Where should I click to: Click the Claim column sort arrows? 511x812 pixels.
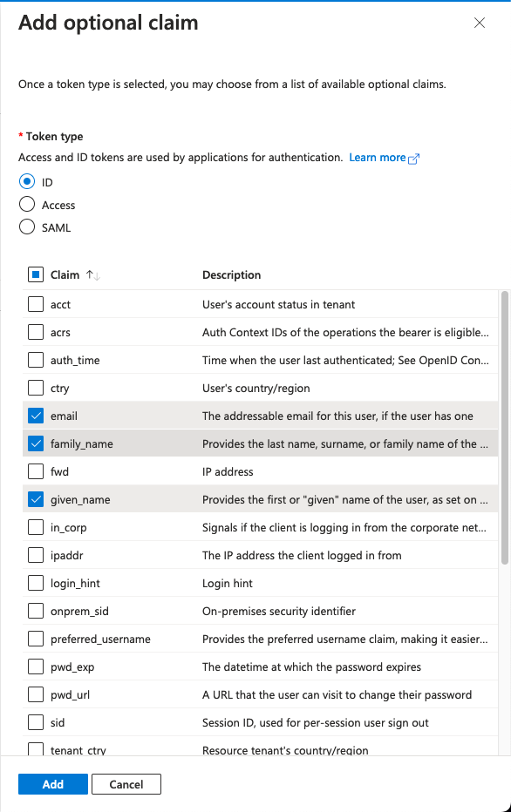pos(93,275)
